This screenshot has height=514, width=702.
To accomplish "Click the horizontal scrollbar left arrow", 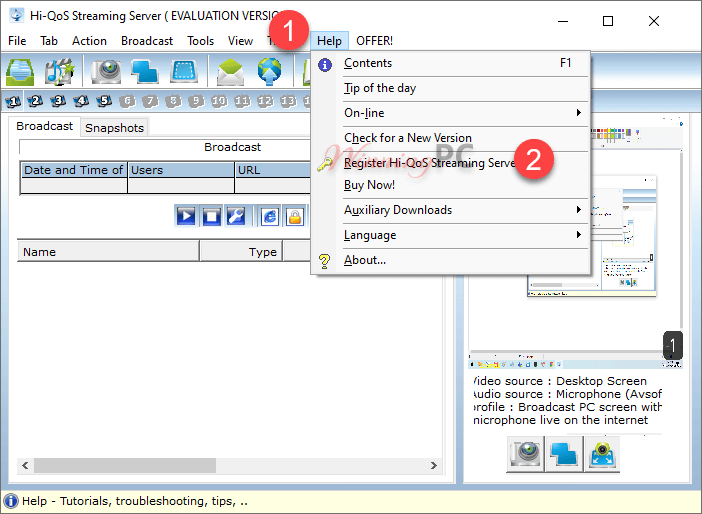I will 26,465.
